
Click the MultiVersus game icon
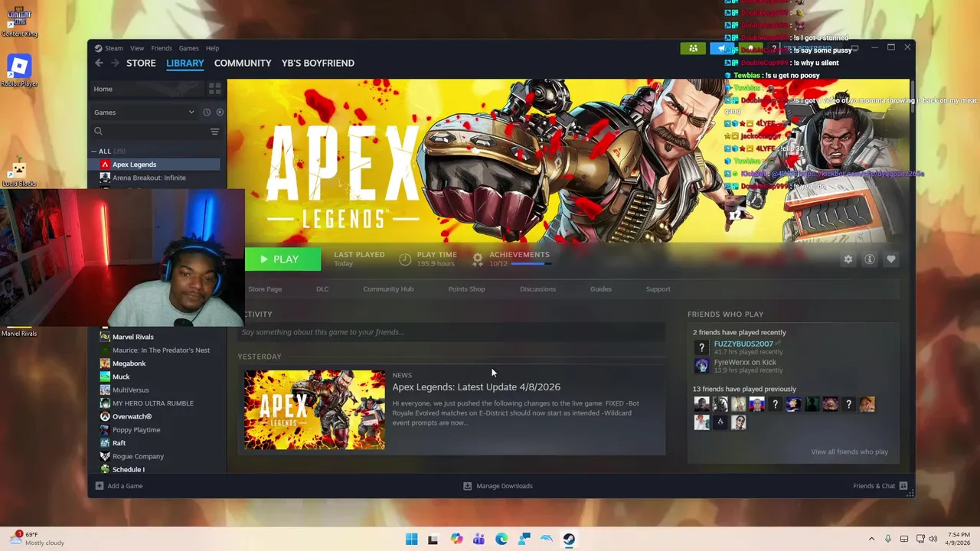tap(105, 390)
